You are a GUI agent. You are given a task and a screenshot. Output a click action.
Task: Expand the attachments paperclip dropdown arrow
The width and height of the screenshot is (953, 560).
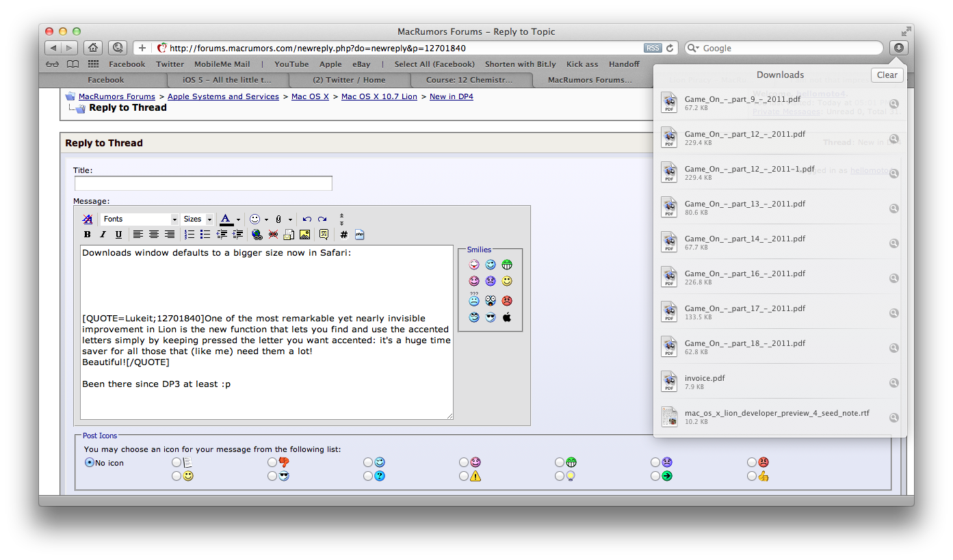290,220
